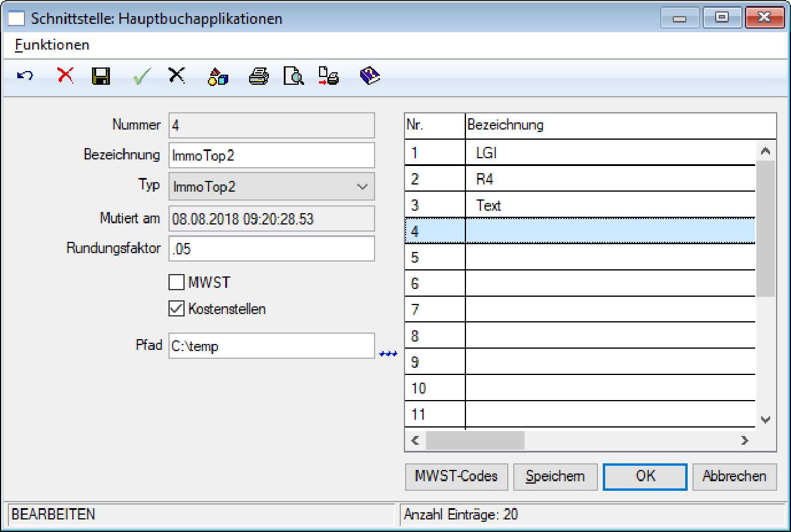Screen dimensions: 791x532
Task: Enable the MWST checkbox
Action: (176, 282)
